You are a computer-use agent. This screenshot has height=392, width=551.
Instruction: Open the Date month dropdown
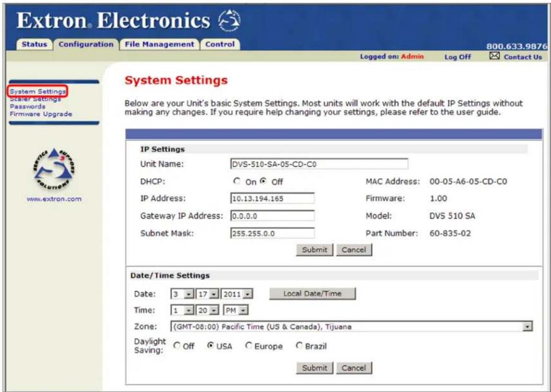point(182,294)
